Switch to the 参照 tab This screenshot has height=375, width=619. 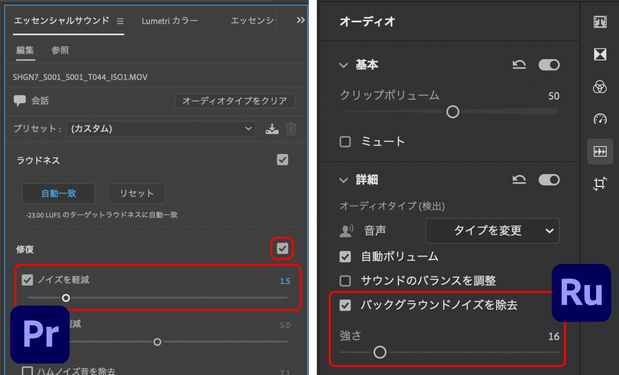point(60,50)
